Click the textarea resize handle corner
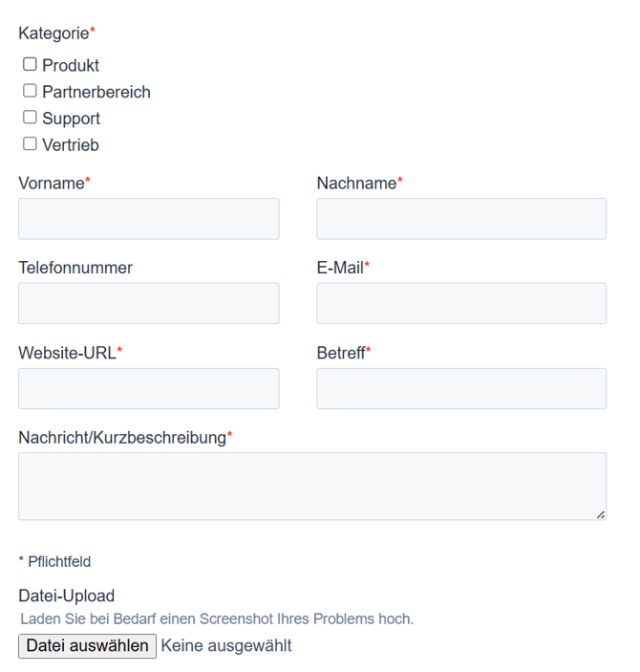Image resolution: width=640 pixels, height=672 pixels. [x=601, y=515]
